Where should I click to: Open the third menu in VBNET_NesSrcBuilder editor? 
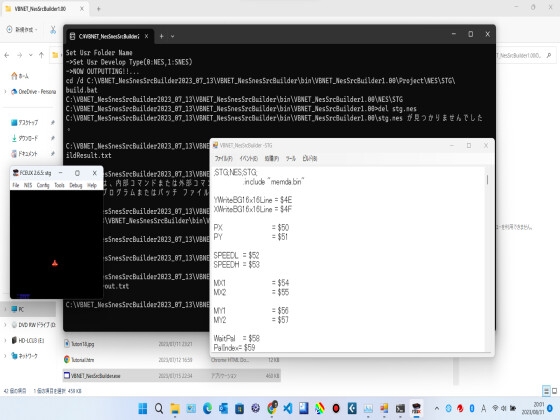point(271,158)
